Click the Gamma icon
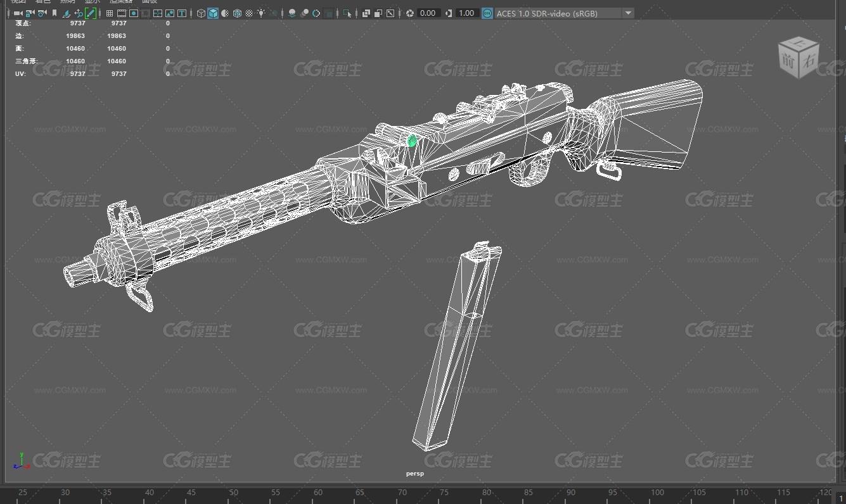Screen dimensions: 846x504 (449, 13)
